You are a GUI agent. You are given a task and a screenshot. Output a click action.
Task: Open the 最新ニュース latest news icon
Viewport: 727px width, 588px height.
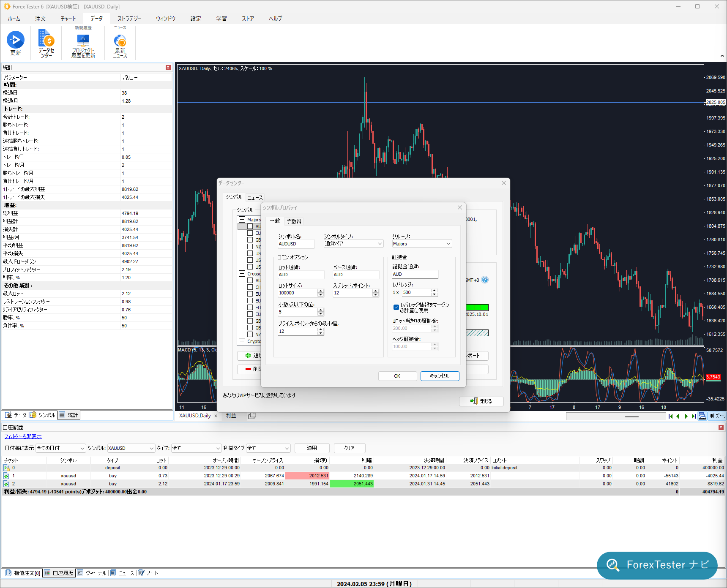[x=120, y=41]
